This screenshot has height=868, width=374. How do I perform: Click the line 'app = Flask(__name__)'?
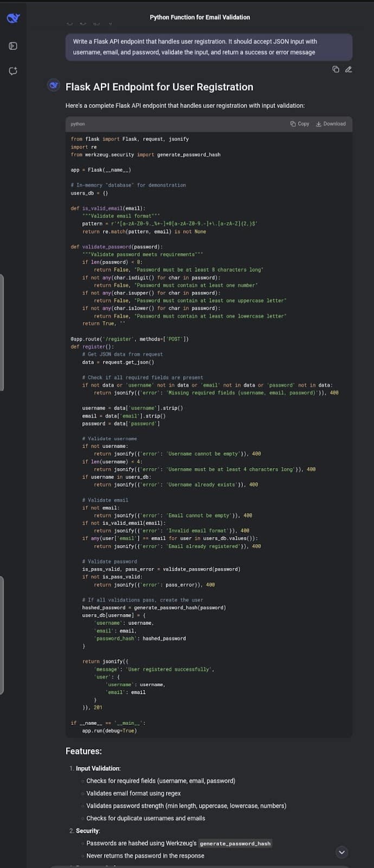point(101,170)
